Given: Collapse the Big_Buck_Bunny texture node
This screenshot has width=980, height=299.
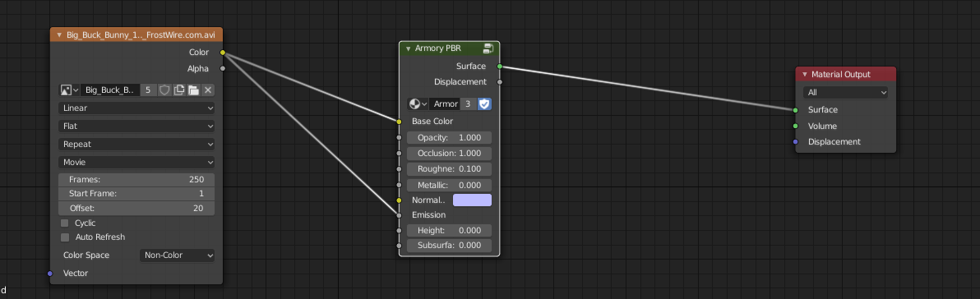Looking at the screenshot, I should click(59, 35).
